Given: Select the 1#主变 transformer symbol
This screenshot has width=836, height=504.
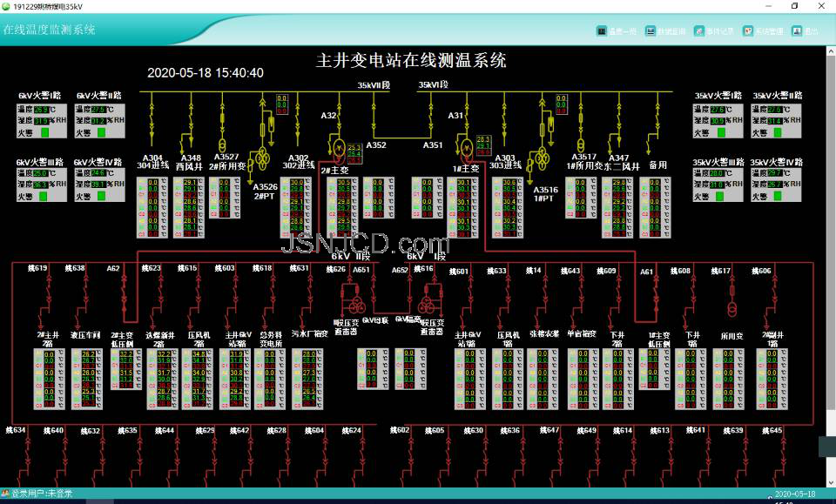Looking at the screenshot, I should coord(466,151).
